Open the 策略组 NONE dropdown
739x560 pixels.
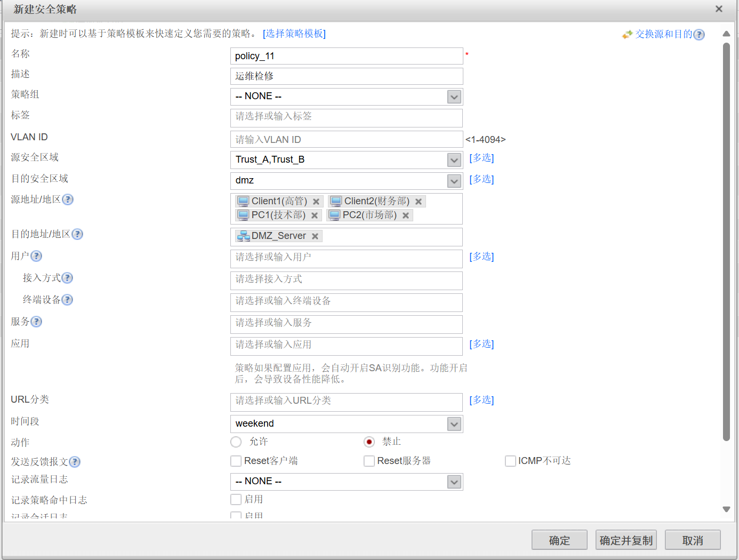tap(454, 97)
